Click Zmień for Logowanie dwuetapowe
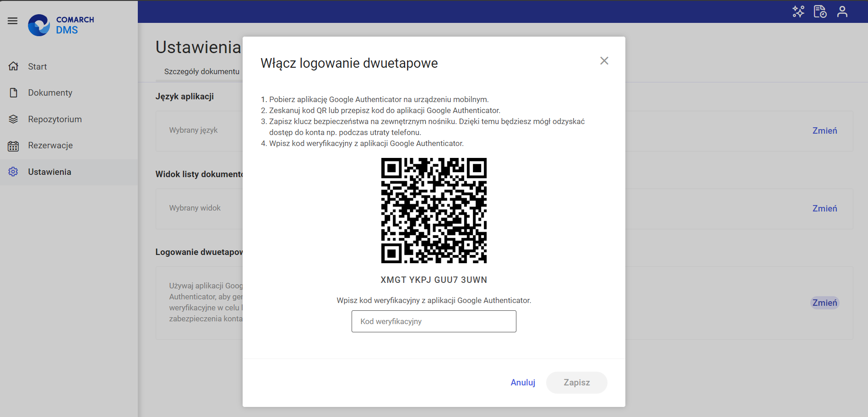Screen dimensions: 868x417 point(825,303)
